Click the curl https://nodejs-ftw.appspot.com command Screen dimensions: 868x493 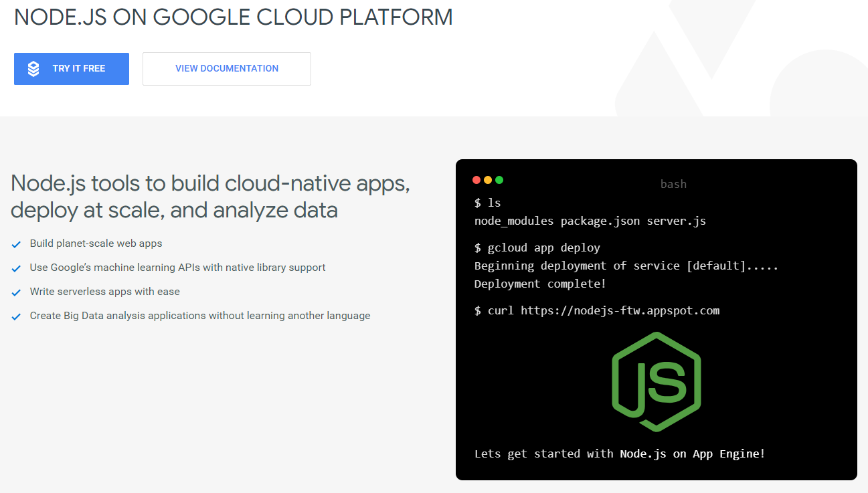(597, 310)
